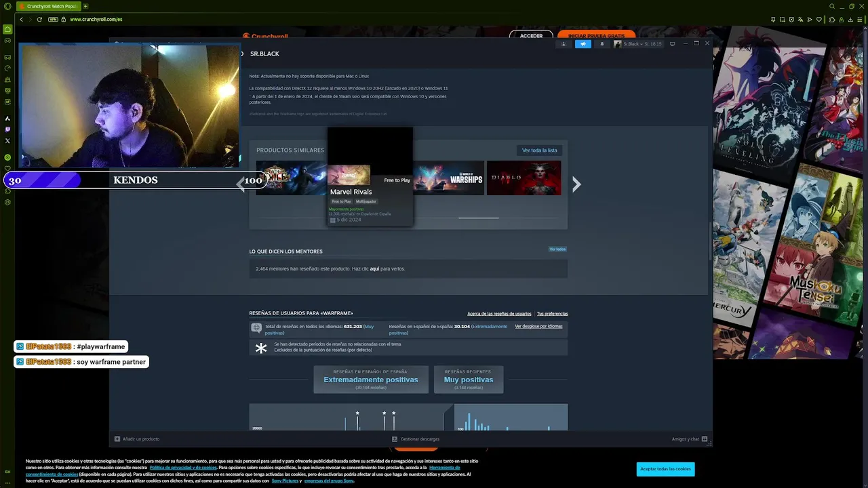Open Política de privacidad y de cookies link
The image size is (868, 488).
point(183,468)
